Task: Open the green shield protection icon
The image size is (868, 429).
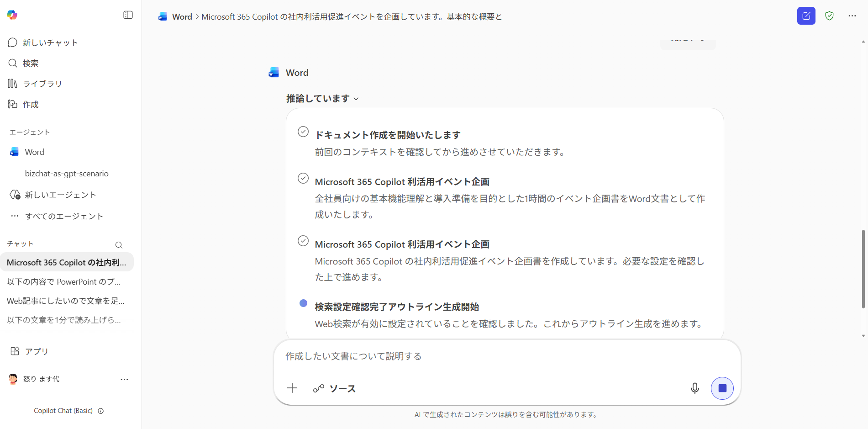Action: (x=829, y=16)
